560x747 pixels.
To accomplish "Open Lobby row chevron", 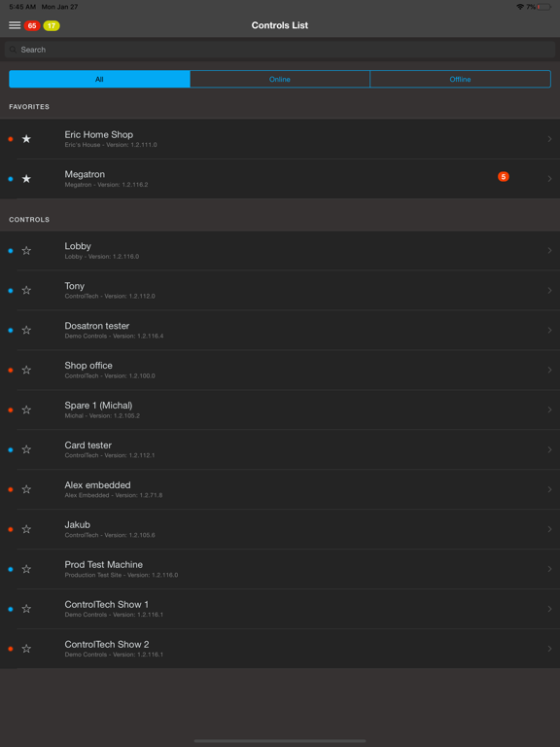I will tap(550, 251).
